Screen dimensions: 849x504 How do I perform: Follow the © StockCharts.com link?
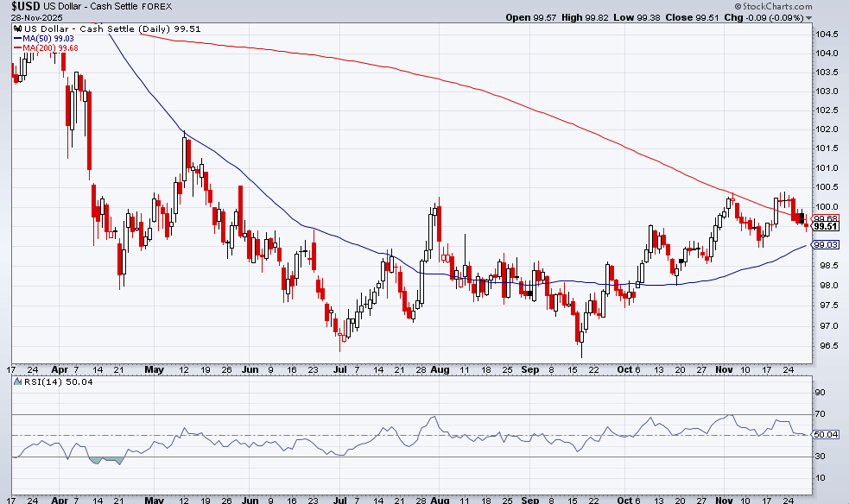tap(775, 7)
